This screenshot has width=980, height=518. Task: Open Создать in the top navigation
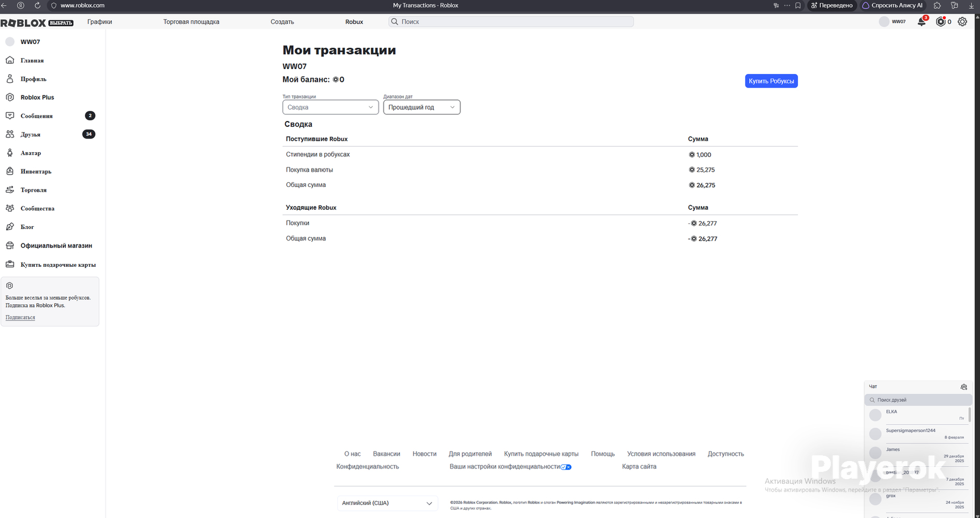tap(282, 22)
